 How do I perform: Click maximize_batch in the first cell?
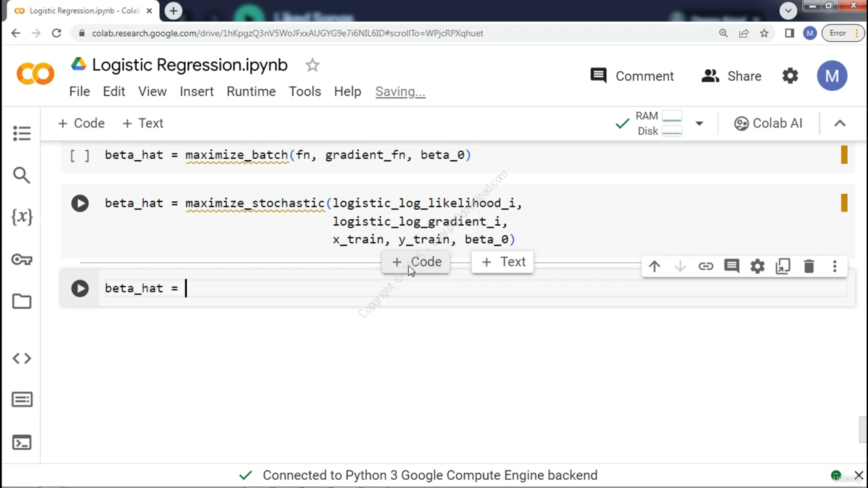point(237,155)
